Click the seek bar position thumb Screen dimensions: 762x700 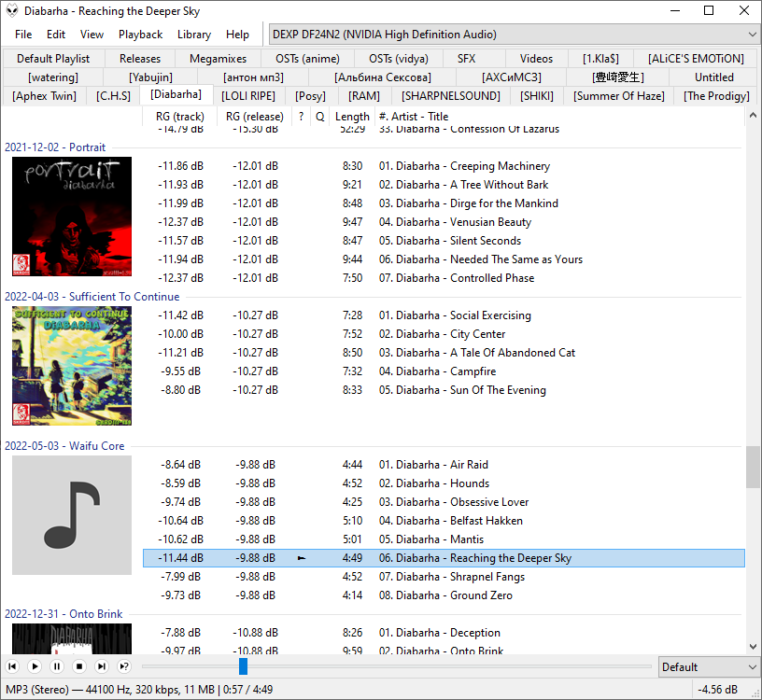point(243,666)
